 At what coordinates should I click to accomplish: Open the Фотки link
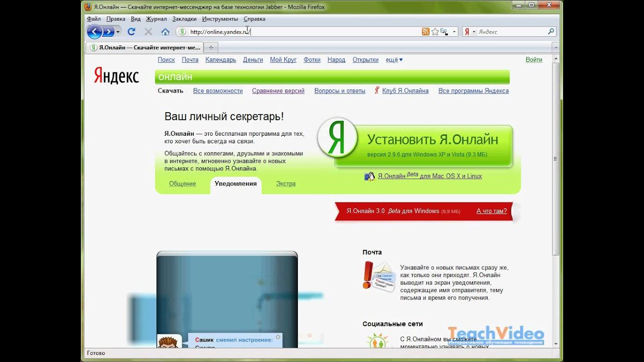click(312, 59)
